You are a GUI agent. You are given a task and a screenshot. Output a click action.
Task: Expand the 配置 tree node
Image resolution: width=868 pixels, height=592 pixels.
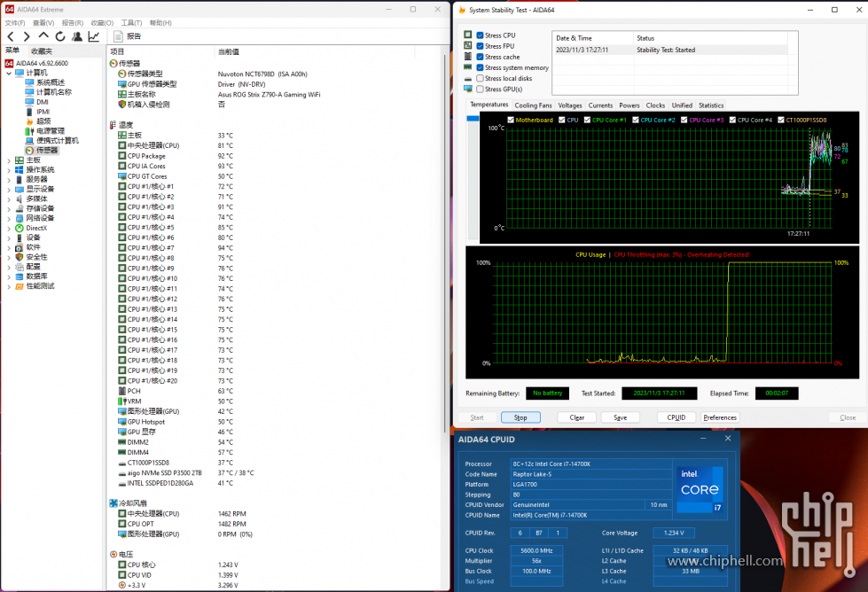coord(9,267)
